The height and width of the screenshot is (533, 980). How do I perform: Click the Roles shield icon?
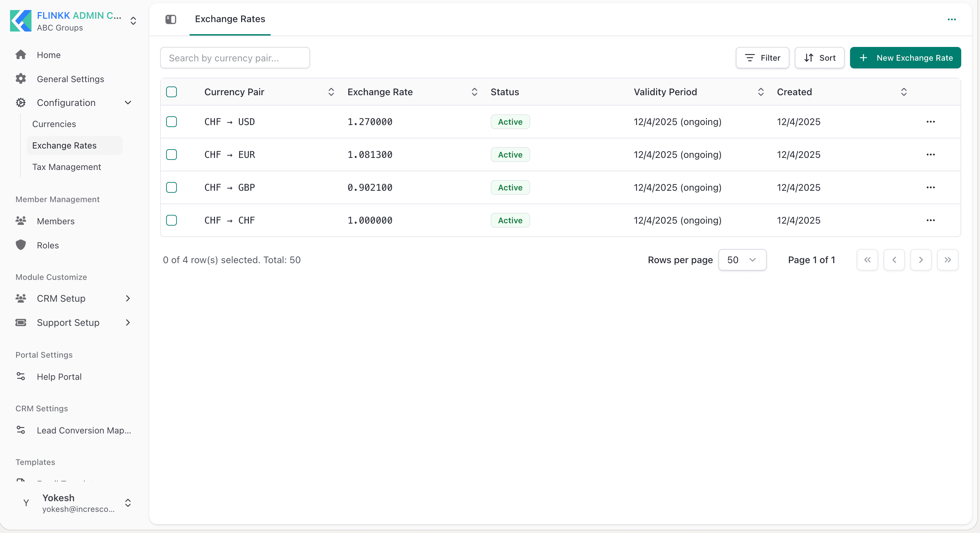click(x=20, y=245)
